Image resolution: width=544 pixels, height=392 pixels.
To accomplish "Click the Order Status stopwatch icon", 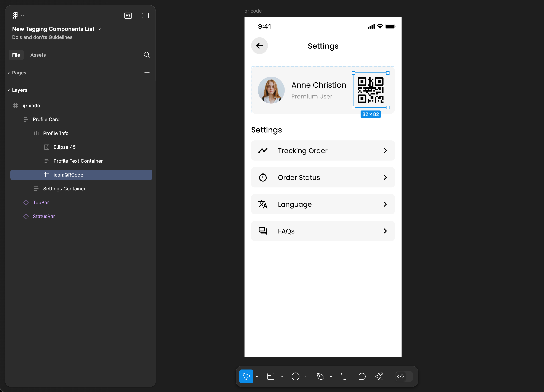I will point(263,177).
